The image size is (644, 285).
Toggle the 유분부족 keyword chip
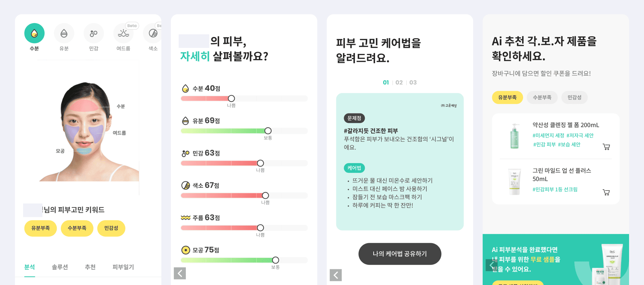40,228
